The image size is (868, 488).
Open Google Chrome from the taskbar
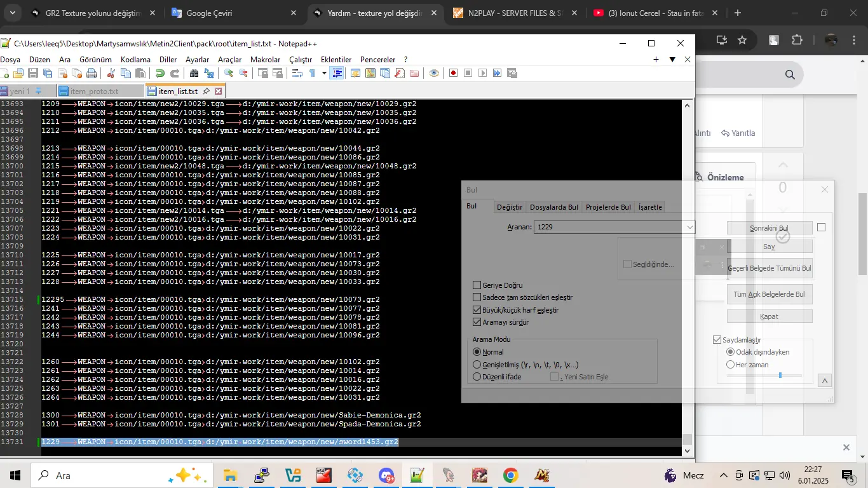[510, 475]
